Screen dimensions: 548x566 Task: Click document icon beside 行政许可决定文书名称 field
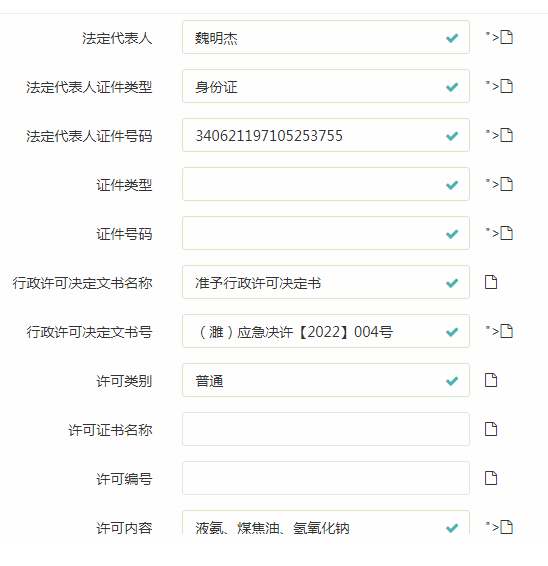point(491,282)
